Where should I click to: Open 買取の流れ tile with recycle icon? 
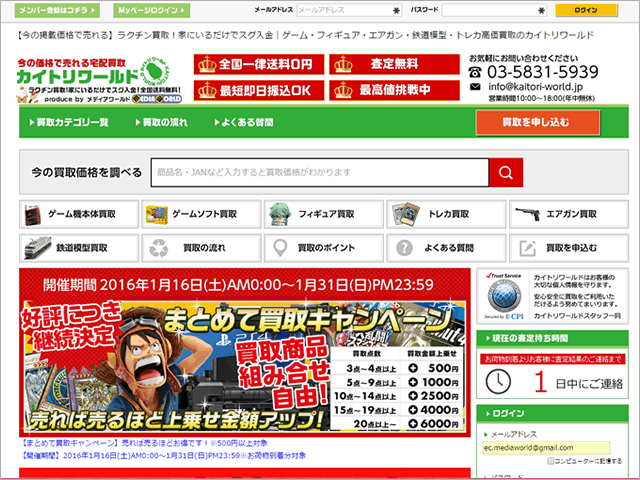[x=201, y=248]
